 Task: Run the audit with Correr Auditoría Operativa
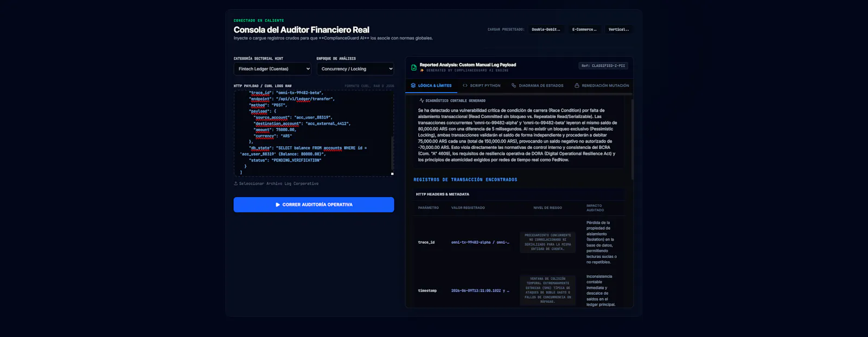point(314,205)
